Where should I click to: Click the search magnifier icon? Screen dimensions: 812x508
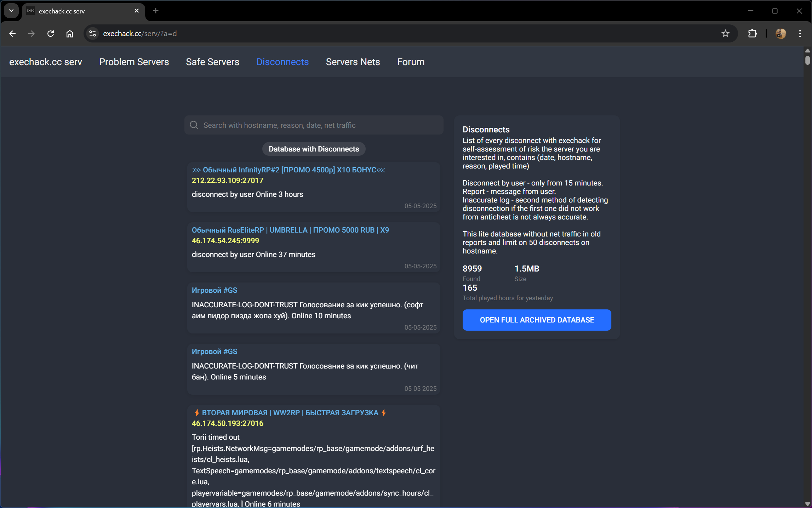coord(194,125)
